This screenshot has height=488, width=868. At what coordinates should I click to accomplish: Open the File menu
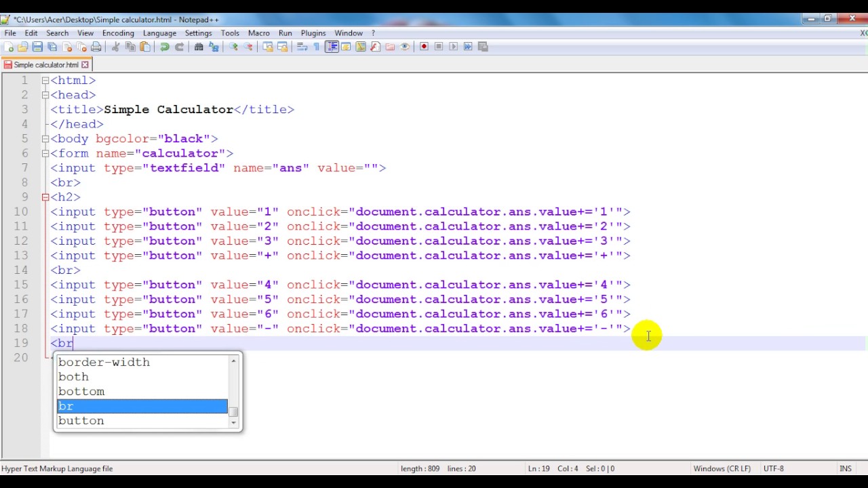[10, 33]
